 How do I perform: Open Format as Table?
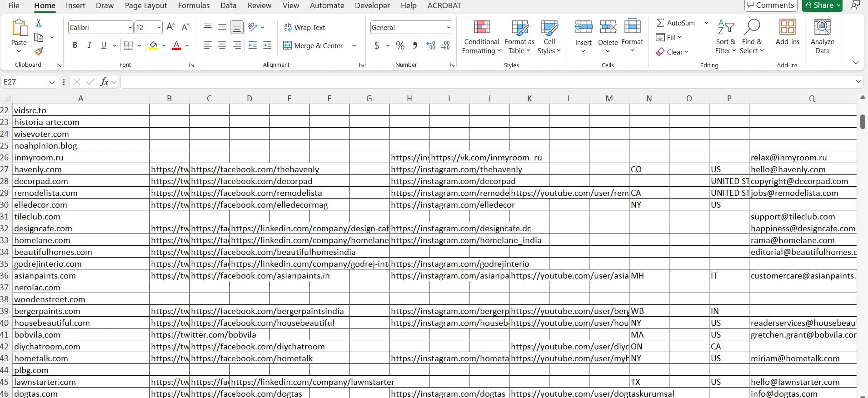(x=519, y=37)
